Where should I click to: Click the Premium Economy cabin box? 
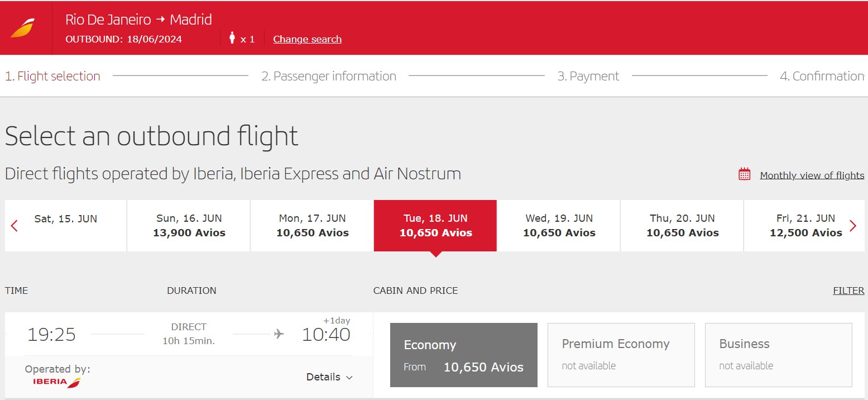click(x=621, y=355)
